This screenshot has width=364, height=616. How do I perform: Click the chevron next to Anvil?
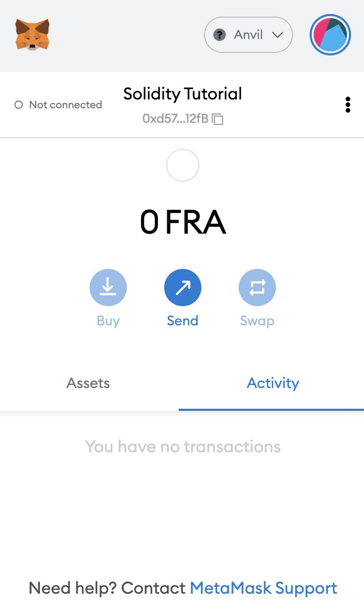(278, 35)
